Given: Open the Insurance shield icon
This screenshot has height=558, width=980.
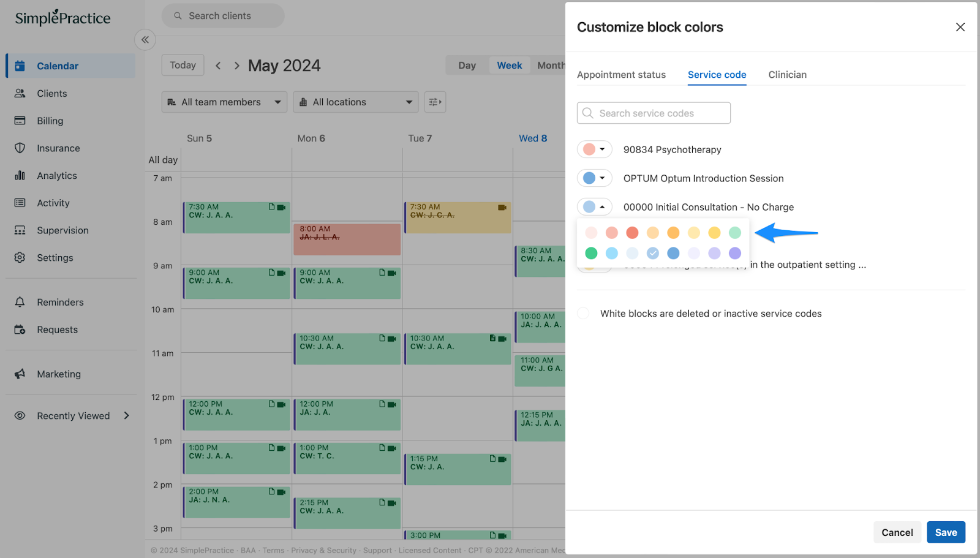Looking at the screenshot, I should pos(20,148).
